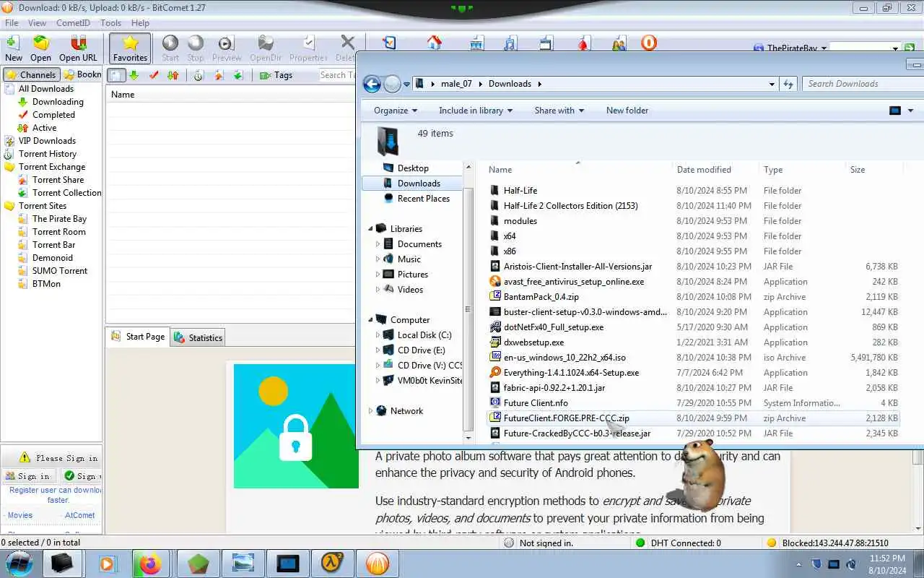Click the Stop task toolbar icon
924x578 pixels.
coord(196,48)
